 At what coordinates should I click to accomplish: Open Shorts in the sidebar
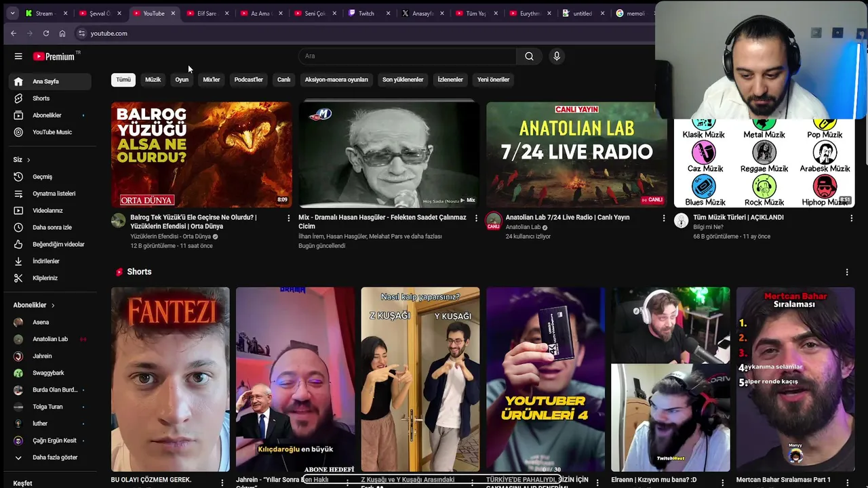(50, 98)
